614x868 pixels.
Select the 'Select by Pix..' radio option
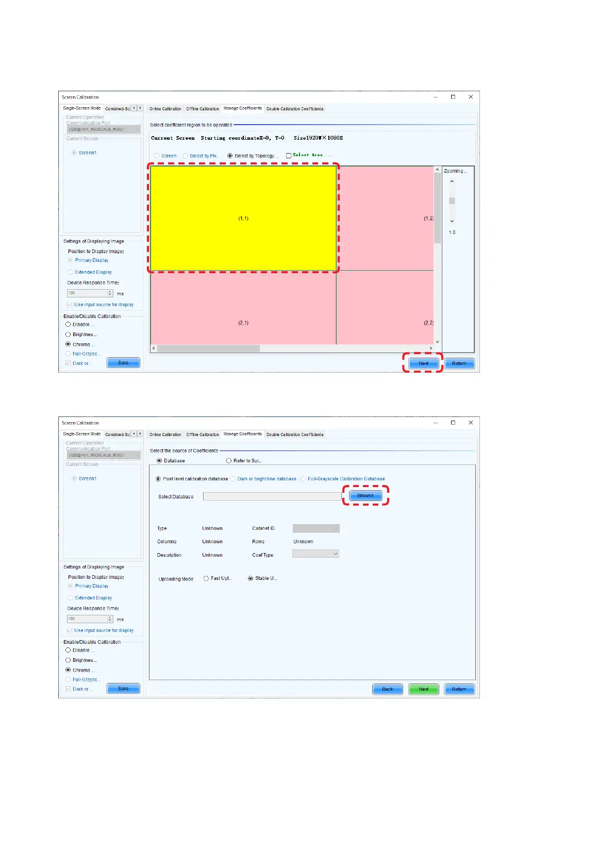click(186, 156)
